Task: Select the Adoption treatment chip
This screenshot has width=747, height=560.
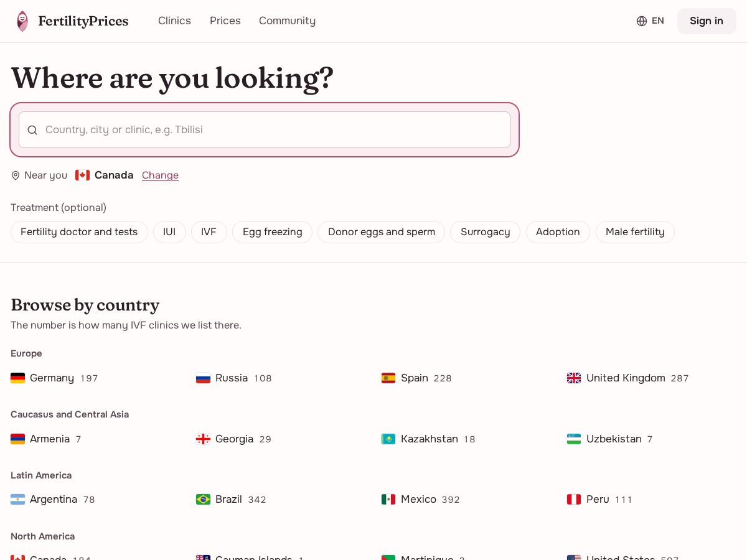Action: tap(558, 232)
